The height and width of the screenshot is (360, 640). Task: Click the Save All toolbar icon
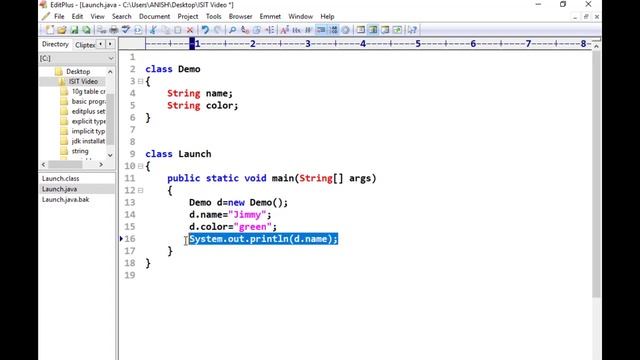tap(86, 30)
